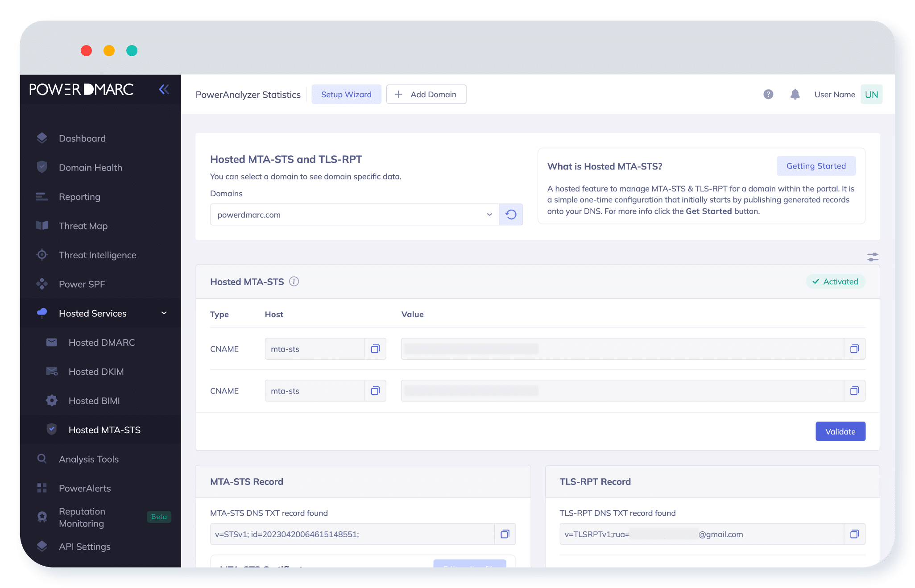
Task: Click the first CNAME value field
Action: pos(622,349)
